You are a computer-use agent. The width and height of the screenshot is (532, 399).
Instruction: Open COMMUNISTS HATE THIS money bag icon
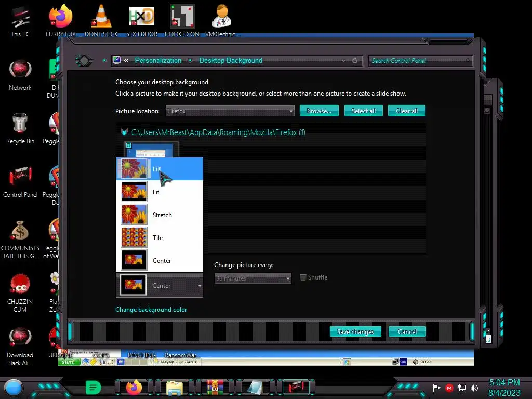pyautogui.click(x=20, y=240)
